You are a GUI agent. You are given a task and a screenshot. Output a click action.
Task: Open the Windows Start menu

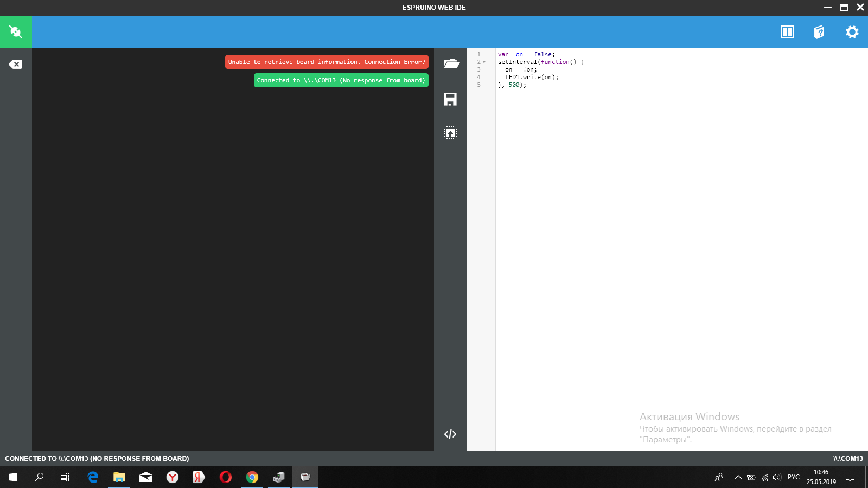click(13, 477)
